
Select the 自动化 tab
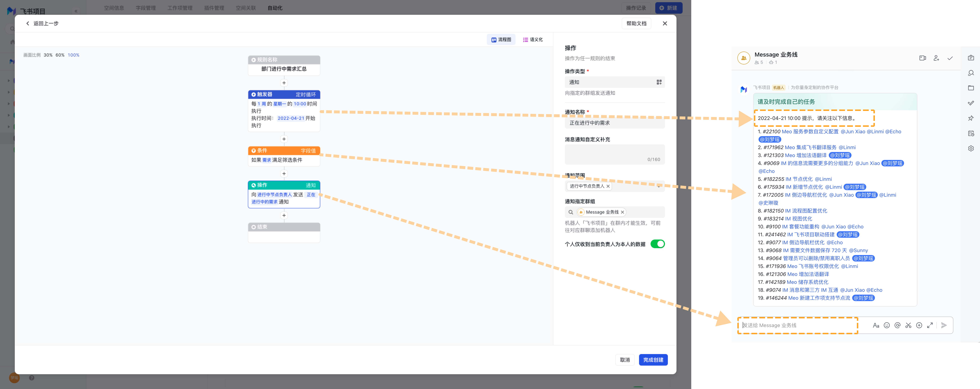(275, 8)
